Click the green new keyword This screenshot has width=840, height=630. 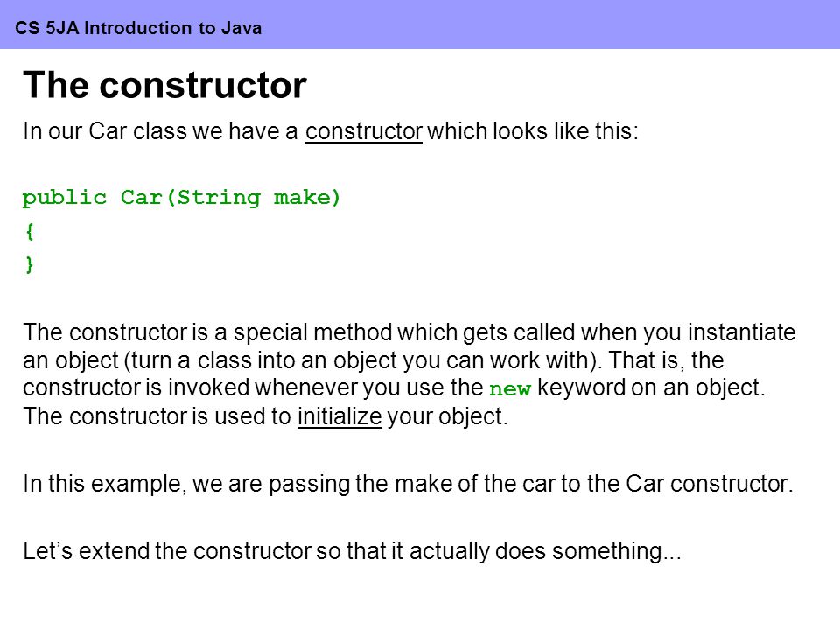click(509, 388)
